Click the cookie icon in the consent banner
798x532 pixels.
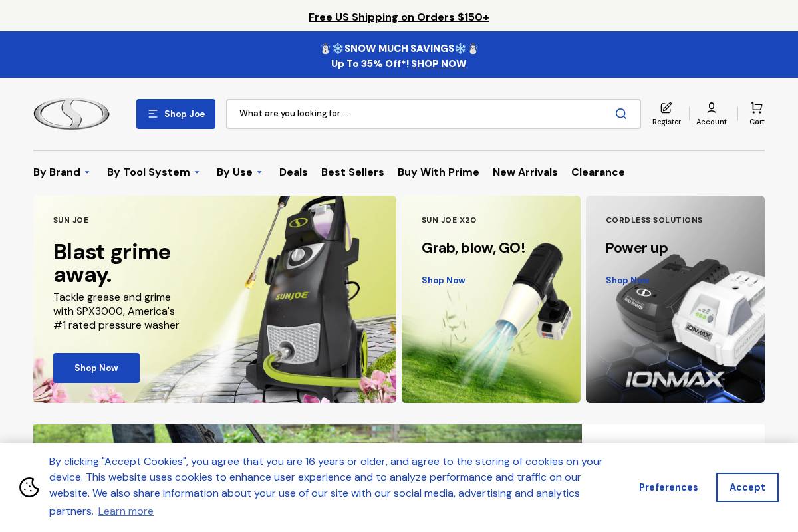click(x=29, y=487)
